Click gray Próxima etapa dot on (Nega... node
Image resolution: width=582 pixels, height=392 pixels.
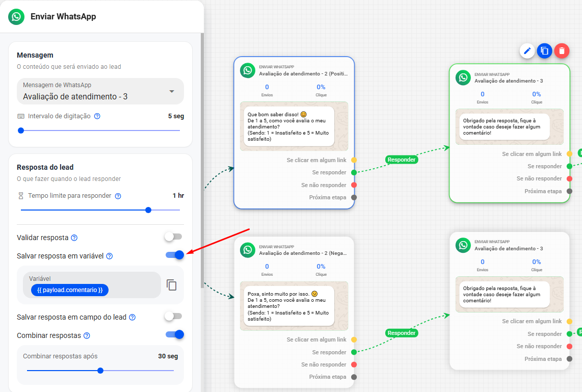coord(354,377)
